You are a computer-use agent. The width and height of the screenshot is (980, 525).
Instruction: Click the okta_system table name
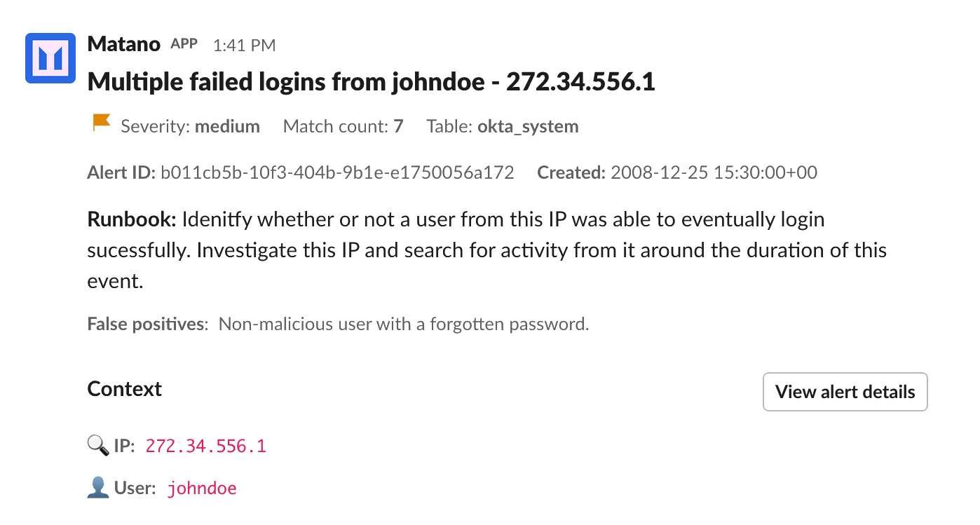pyautogui.click(x=528, y=126)
